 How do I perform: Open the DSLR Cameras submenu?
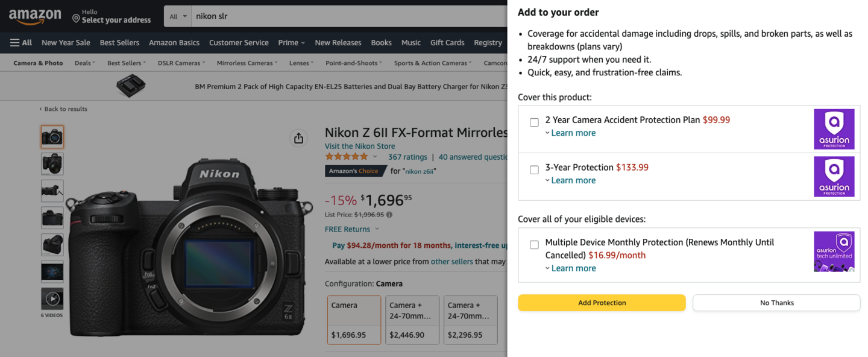point(181,63)
